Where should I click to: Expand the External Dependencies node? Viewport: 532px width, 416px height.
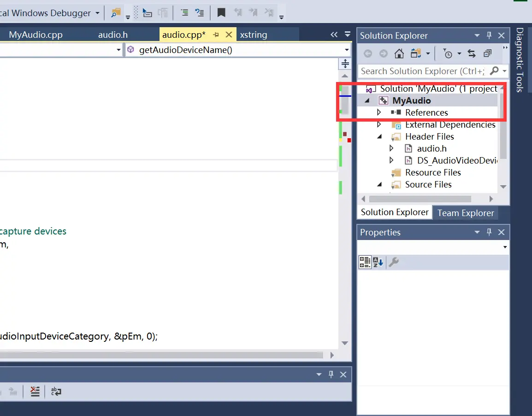click(x=379, y=124)
